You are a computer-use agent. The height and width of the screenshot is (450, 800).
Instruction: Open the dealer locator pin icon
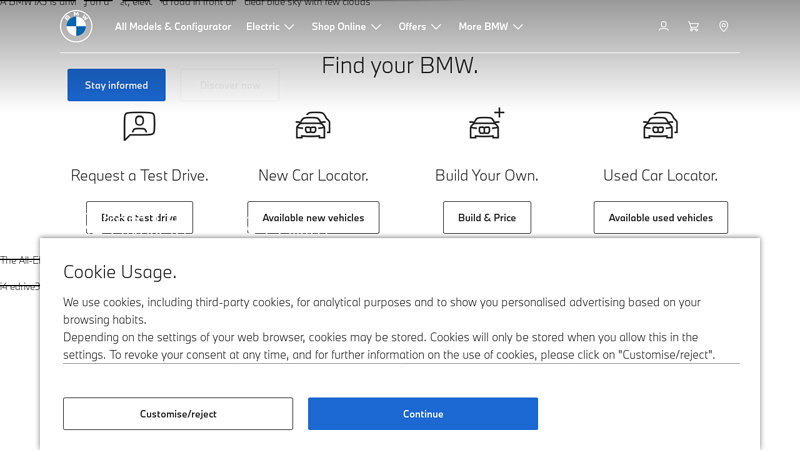coord(723,26)
